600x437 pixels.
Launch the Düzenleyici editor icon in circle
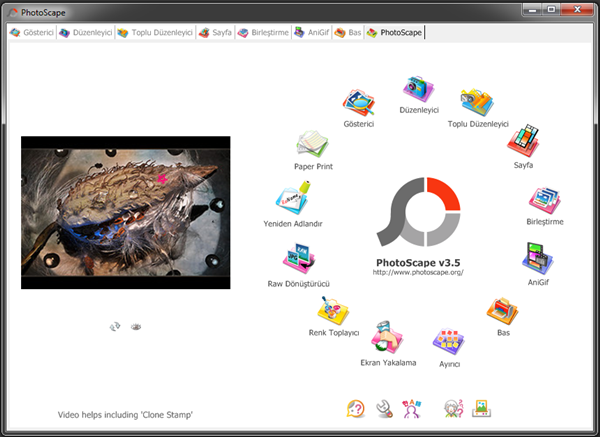[x=420, y=90]
